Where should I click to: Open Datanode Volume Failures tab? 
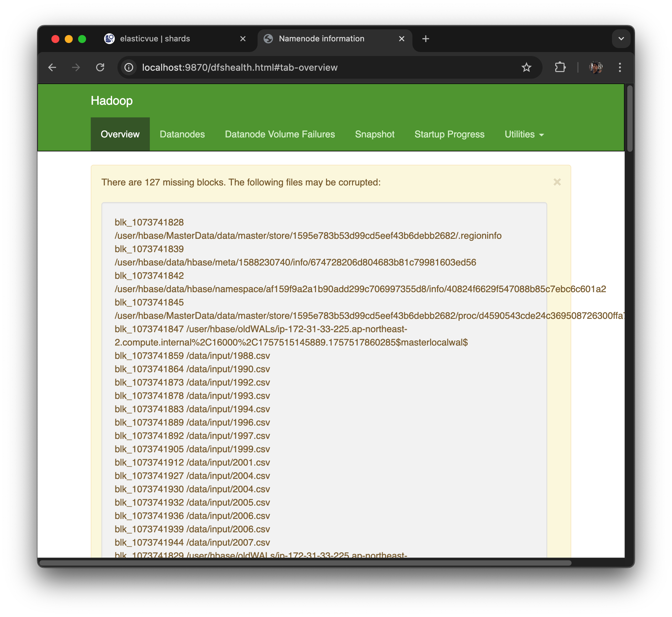tap(280, 134)
